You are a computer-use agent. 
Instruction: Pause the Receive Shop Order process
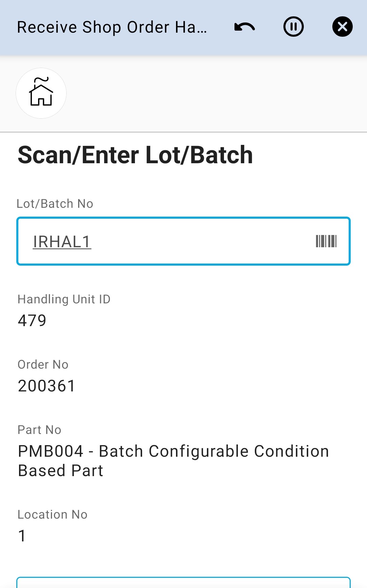pos(293,27)
